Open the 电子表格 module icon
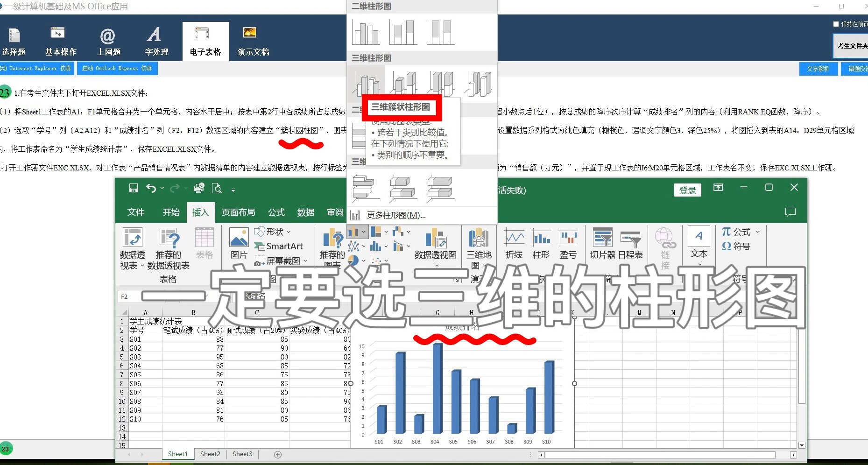This screenshot has width=868, height=465. (x=205, y=41)
